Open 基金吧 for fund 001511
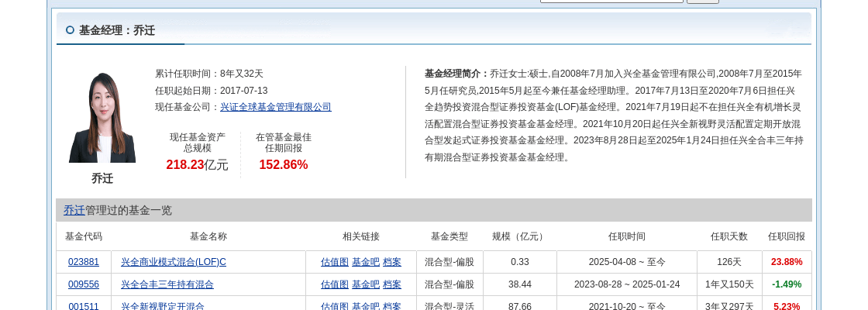Image resolution: width=868 pixels, height=310 pixels. tap(365, 306)
